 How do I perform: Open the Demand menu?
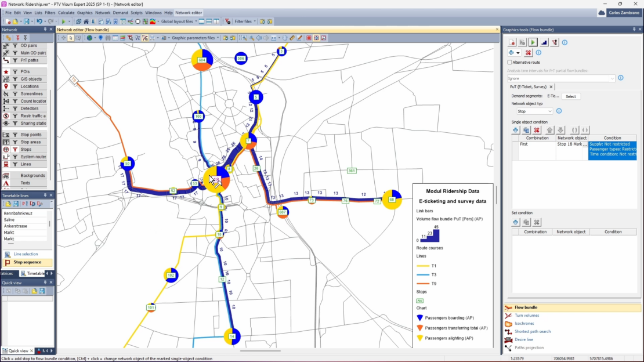pos(120,13)
